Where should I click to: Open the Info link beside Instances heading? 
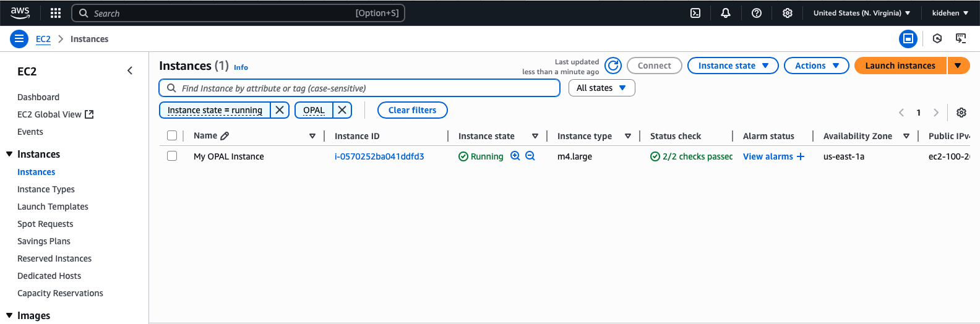[x=241, y=67]
